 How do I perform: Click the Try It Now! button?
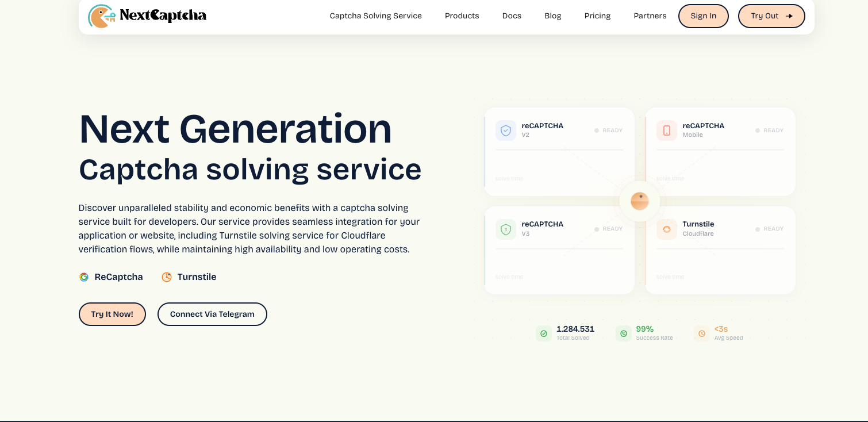[x=112, y=314]
